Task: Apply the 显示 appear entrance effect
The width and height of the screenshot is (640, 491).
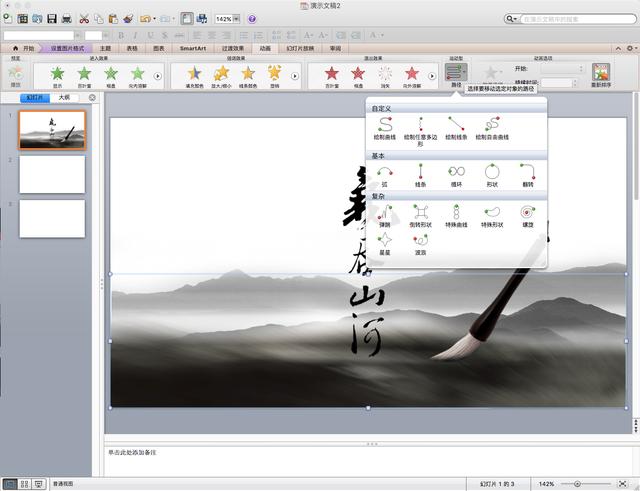Action: [x=58, y=77]
